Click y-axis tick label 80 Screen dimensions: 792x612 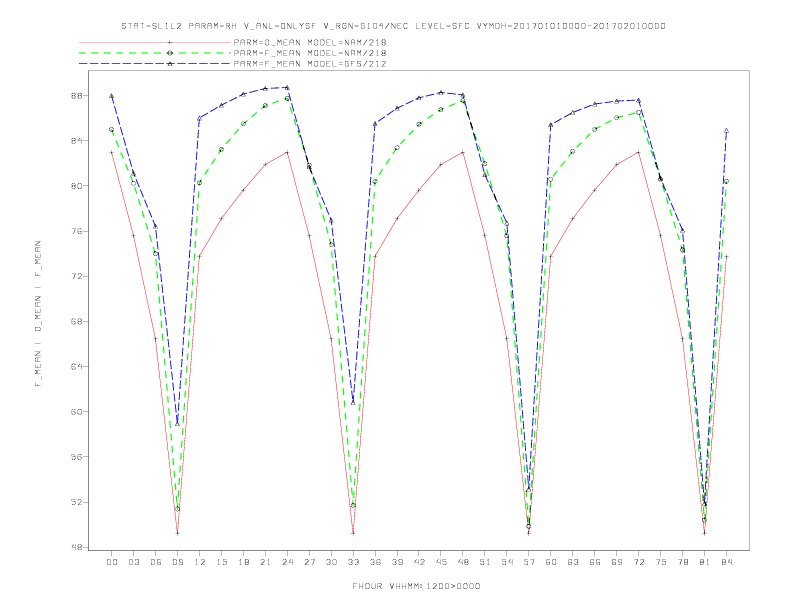pos(77,186)
